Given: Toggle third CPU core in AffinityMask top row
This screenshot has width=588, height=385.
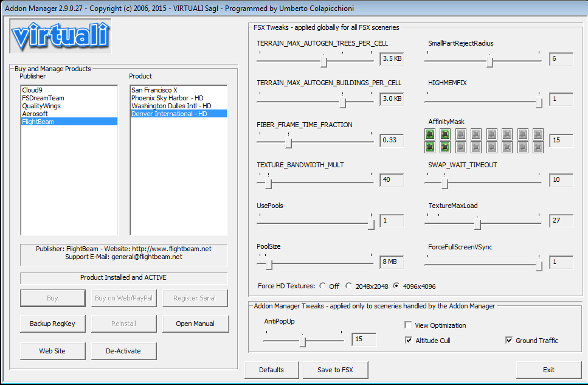Looking at the screenshot, I should point(461,134).
